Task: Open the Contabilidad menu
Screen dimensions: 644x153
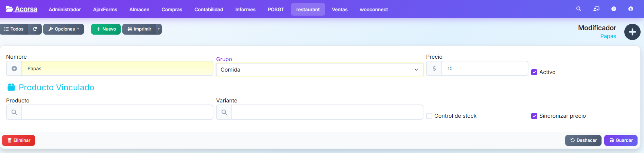Action: [x=209, y=9]
